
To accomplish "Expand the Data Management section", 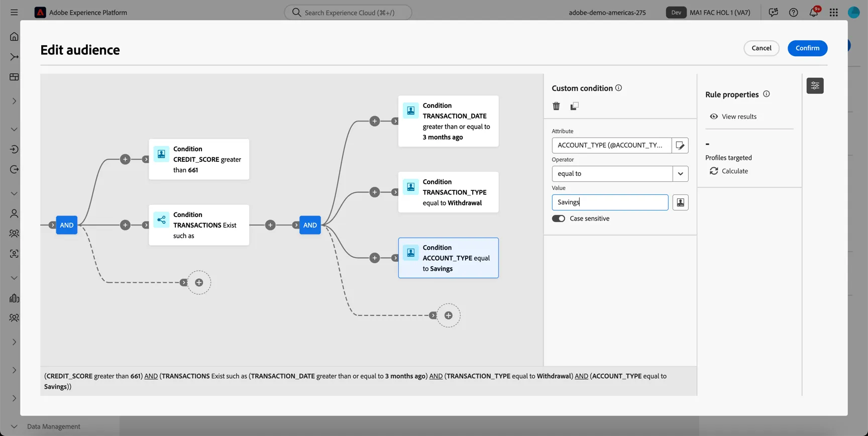I will click(x=14, y=426).
